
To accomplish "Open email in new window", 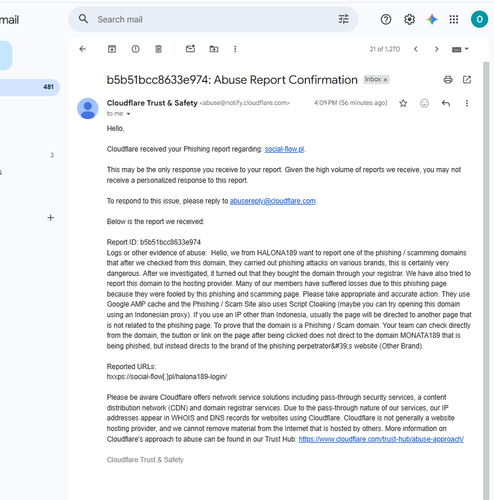I will pos(467,80).
